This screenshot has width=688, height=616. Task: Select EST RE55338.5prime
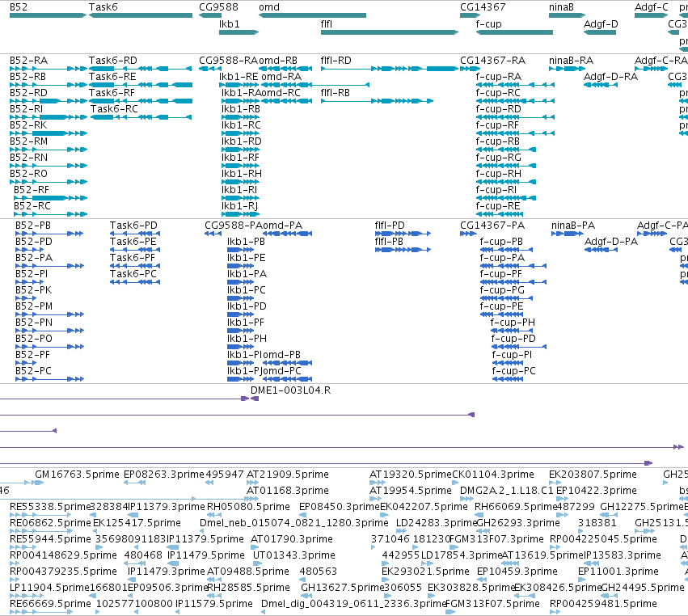coord(49,507)
